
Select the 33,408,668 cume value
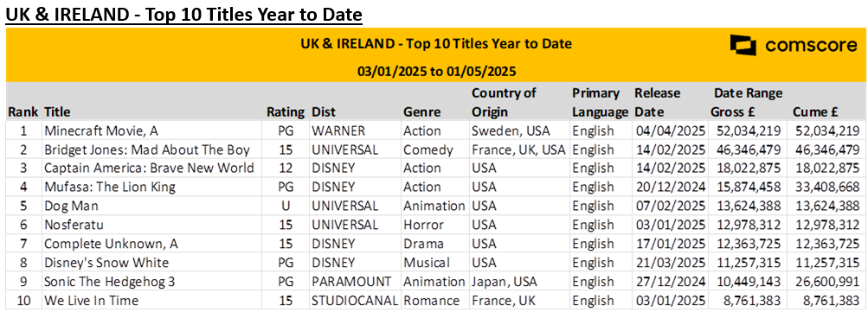(824, 187)
